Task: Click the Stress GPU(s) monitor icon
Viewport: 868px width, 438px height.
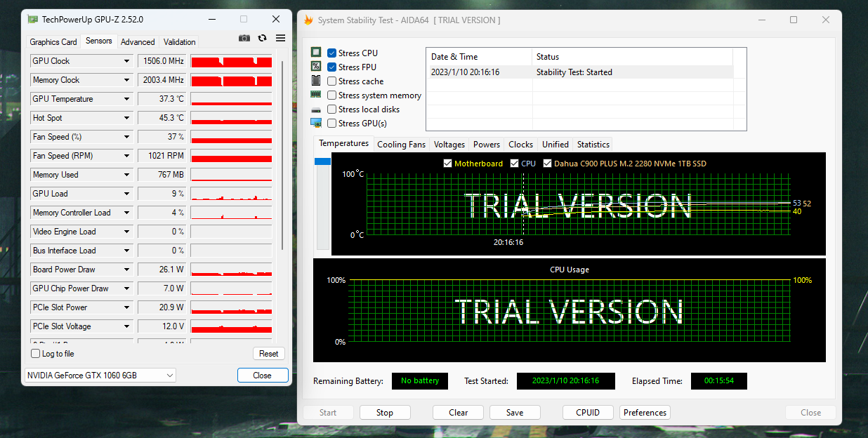Action: pos(316,123)
